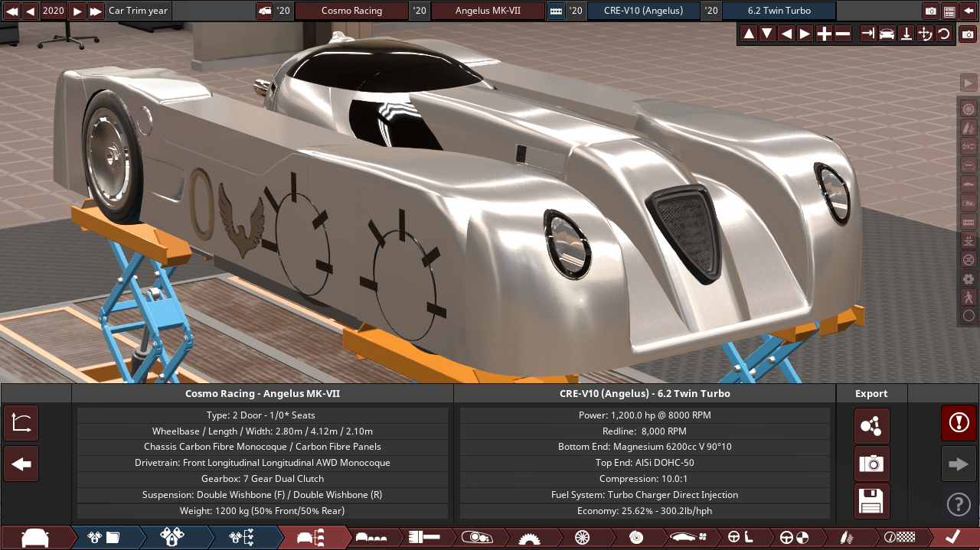Image resolution: width=980 pixels, height=550 pixels.
Task: Open the Cosmo Racing company field
Action: 352,11
